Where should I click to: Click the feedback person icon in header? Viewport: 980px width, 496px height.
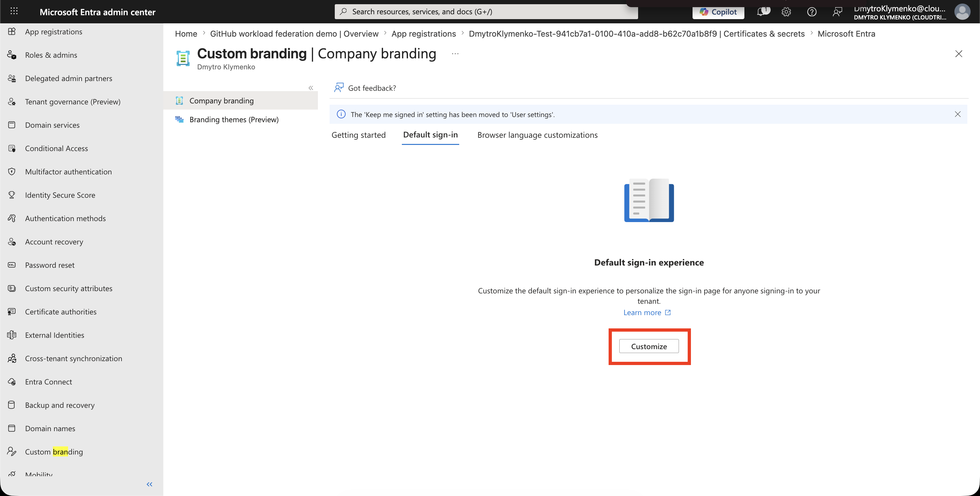[837, 12]
